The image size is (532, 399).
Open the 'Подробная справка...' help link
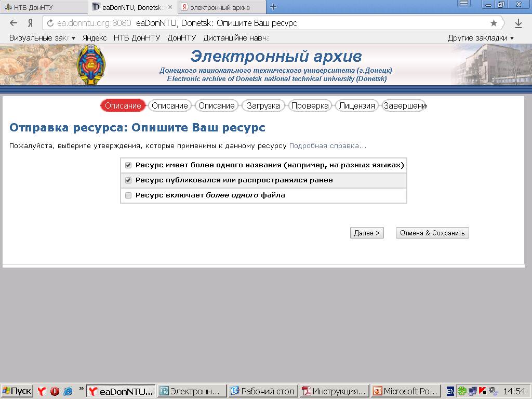[x=328, y=146]
